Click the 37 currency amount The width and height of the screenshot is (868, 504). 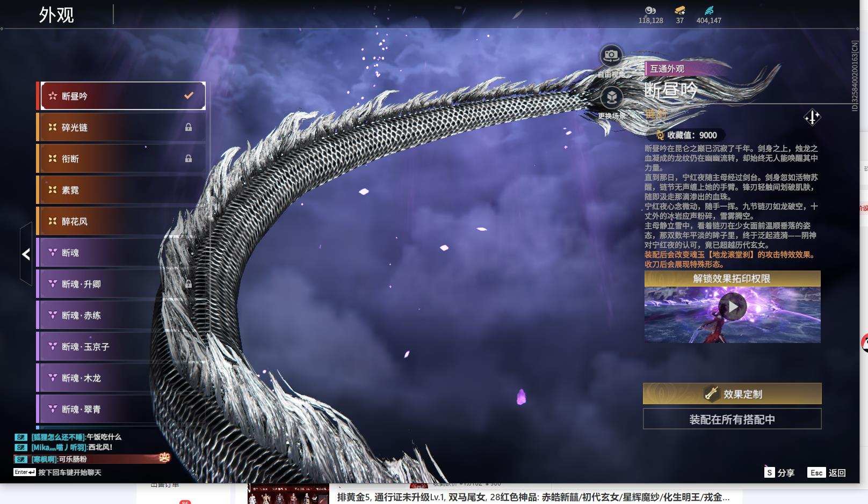click(680, 20)
